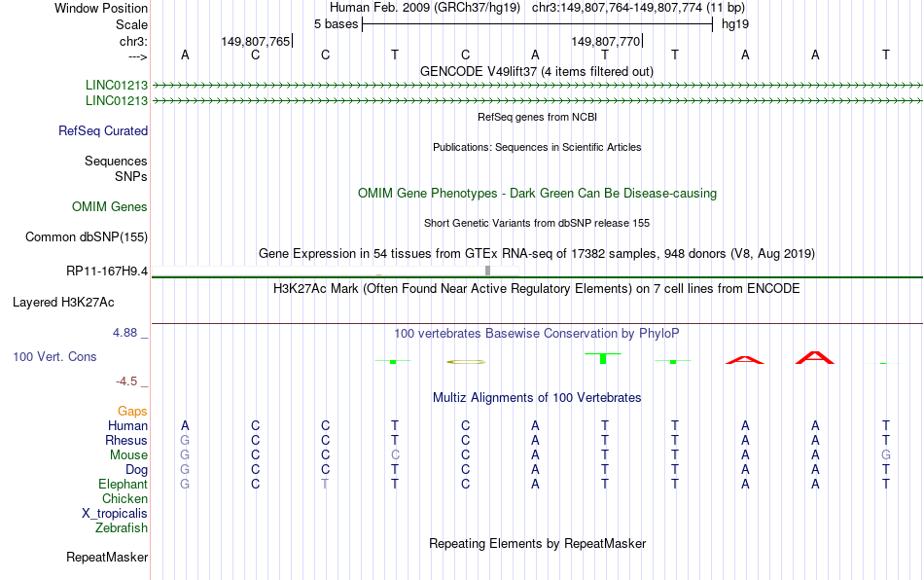Select the Elephant alignment row label
Image resolution: width=924 pixels, height=580 pixels.
click(123, 484)
